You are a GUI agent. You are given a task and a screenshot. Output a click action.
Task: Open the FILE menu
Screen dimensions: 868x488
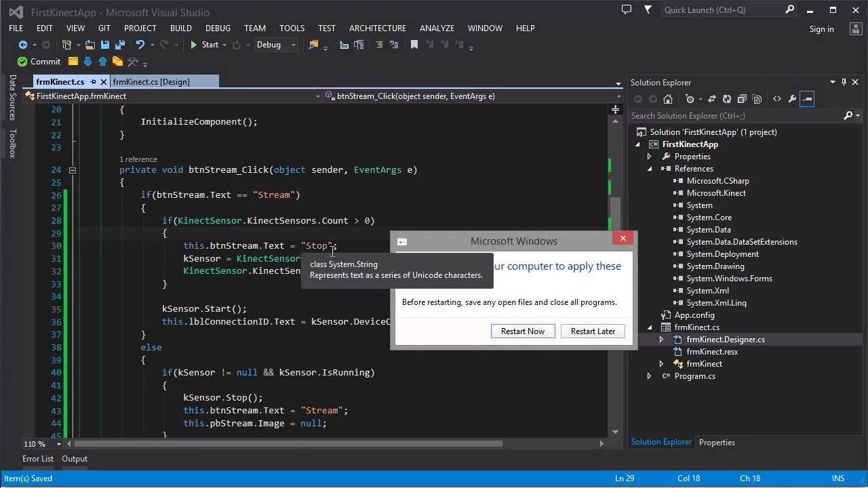[x=16, y=28]
